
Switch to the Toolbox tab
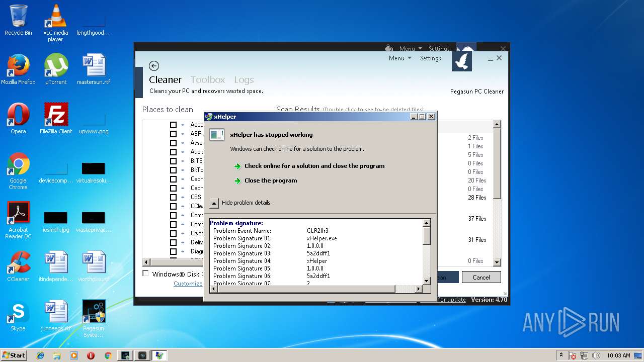click(208, 80)
